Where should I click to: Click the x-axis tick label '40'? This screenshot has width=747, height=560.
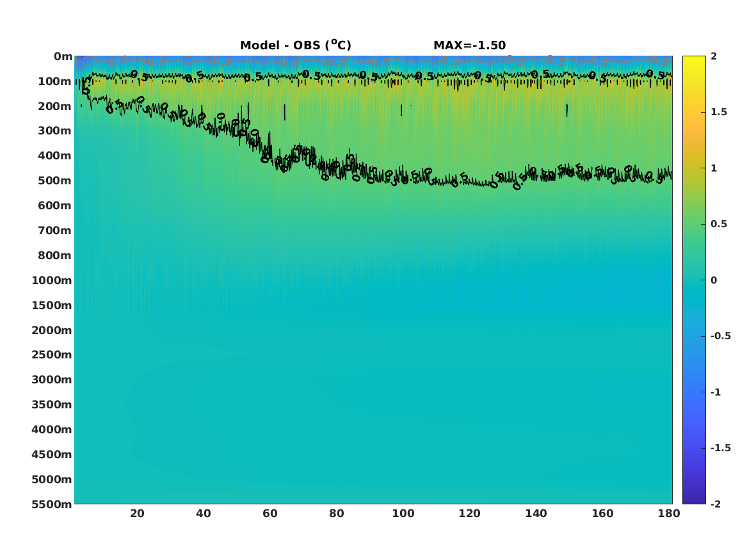204,513
